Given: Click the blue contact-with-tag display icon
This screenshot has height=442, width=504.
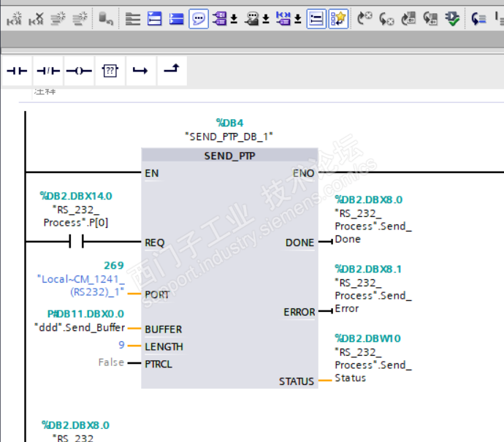Looking at the screenshot, I should 283,19.
